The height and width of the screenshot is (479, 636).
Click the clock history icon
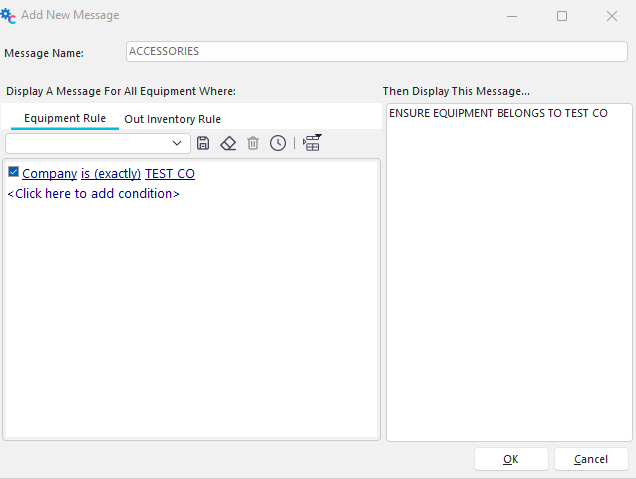tap(278, 143)
